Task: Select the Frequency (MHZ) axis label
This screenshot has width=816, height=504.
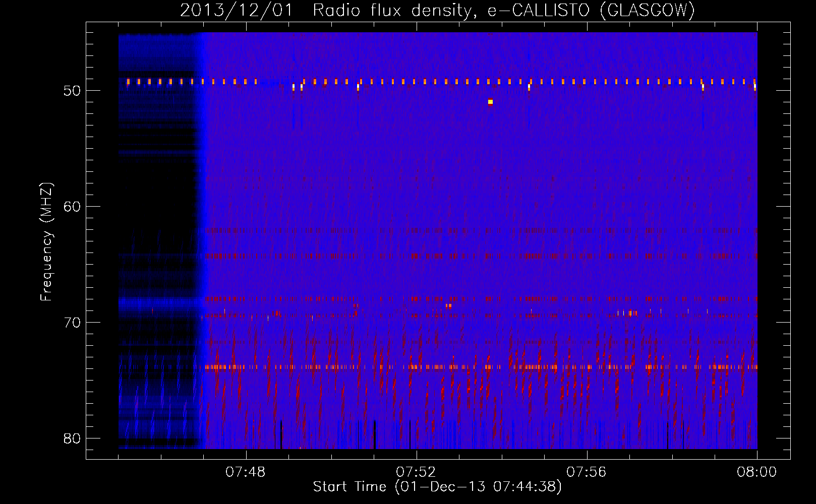Action: click(x=46, y=242)
